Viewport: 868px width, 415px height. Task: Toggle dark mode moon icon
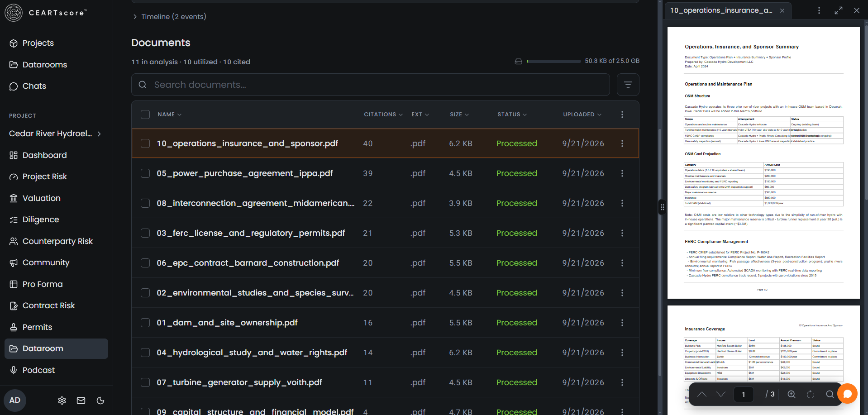100,401
